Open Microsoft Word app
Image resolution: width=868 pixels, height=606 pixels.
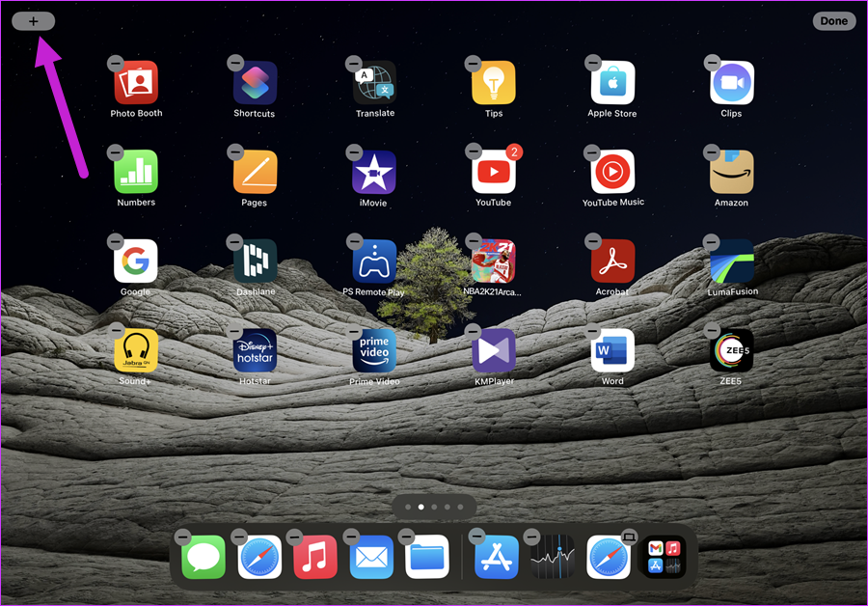point(612,350)
